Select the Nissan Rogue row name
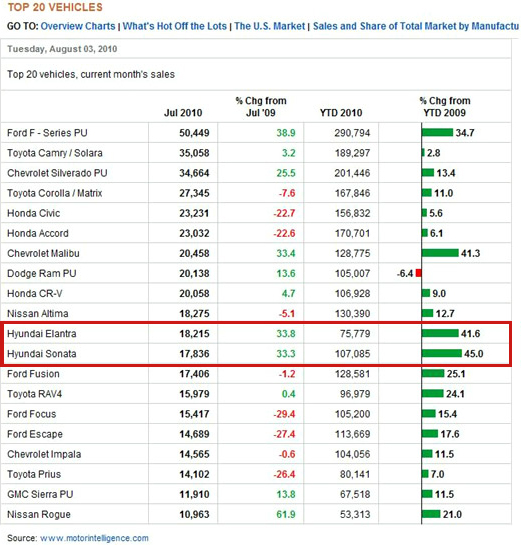 [39, 514]
